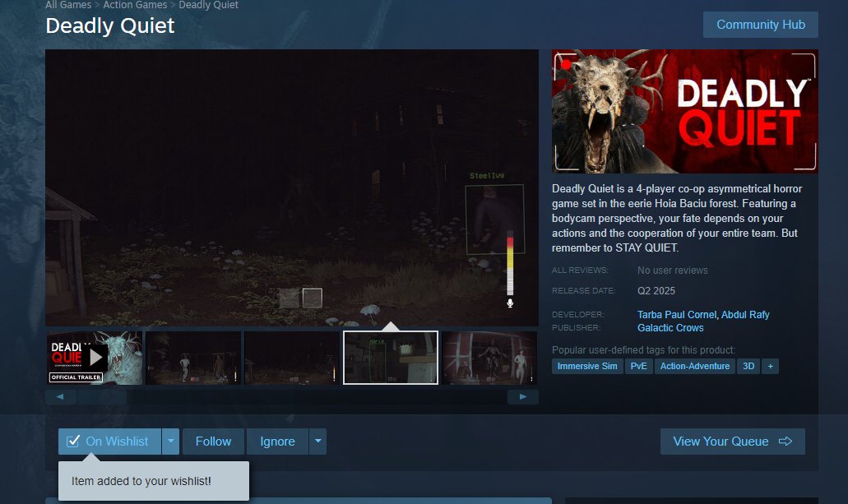Click the Deadly Quiet page title
Viewport: 848px width, 504px height.
pos(109,26)
